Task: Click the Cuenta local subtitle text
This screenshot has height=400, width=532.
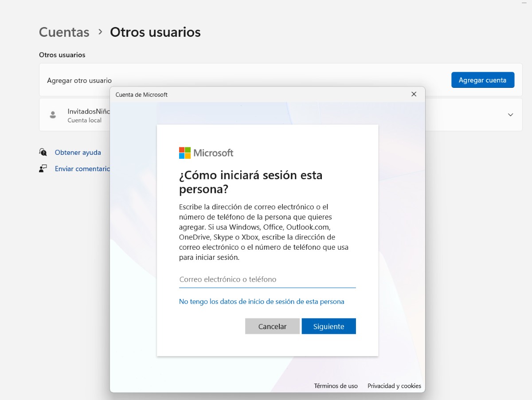Action: click(x=84, y=120)
